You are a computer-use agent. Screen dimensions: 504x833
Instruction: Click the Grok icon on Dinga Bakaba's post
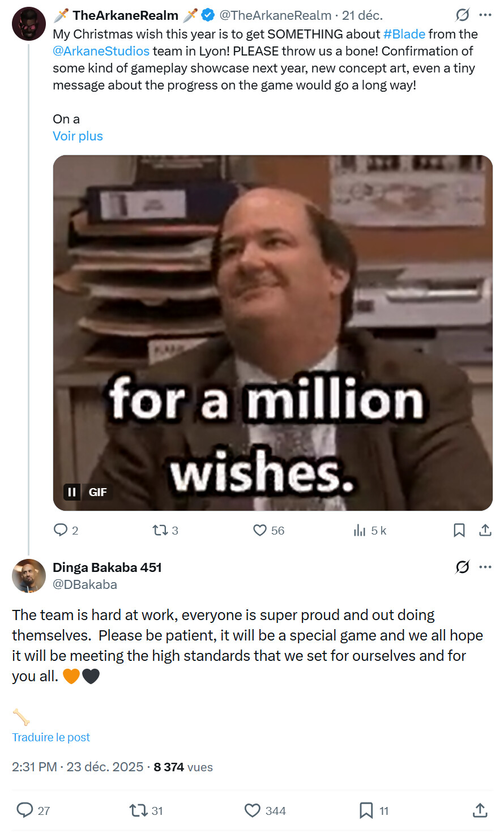[x=463, y=567]
